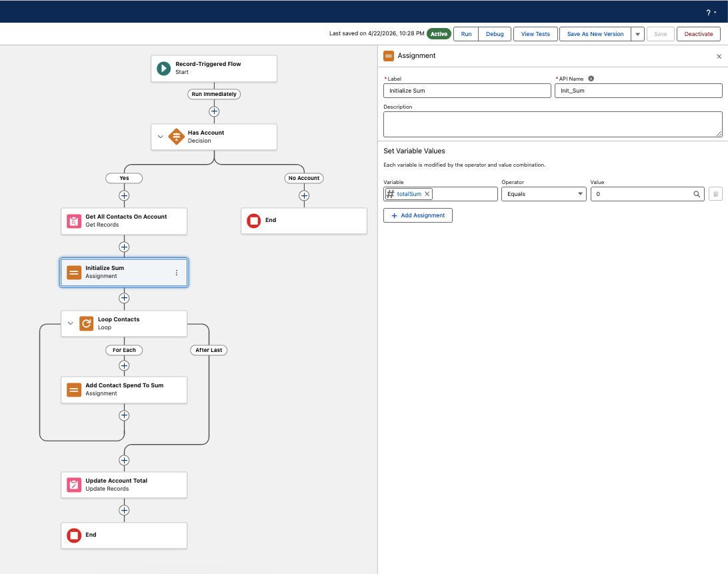Add element after the loop's After Last path
The image size is (728, 574).
click(x=124, y=460)
